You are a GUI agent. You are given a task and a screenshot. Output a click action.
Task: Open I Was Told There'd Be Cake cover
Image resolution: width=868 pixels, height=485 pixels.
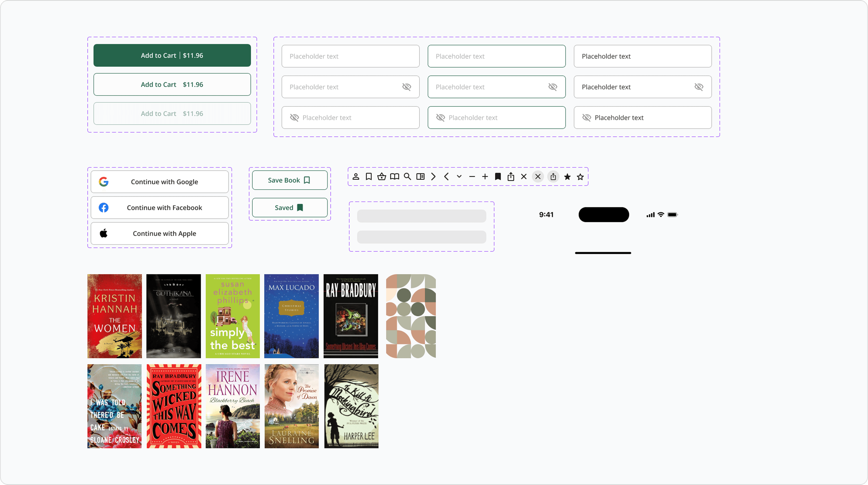pyautogui.click(x=115, y=406)
